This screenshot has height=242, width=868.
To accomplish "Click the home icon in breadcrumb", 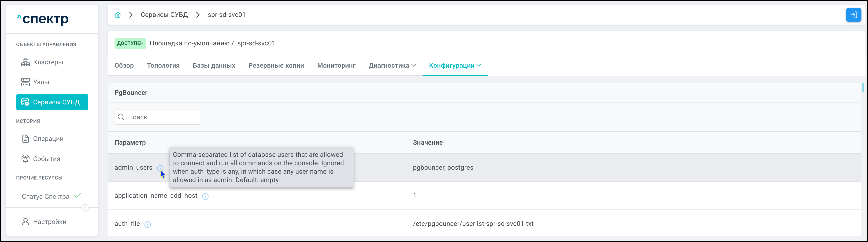I will coord(118,15).
